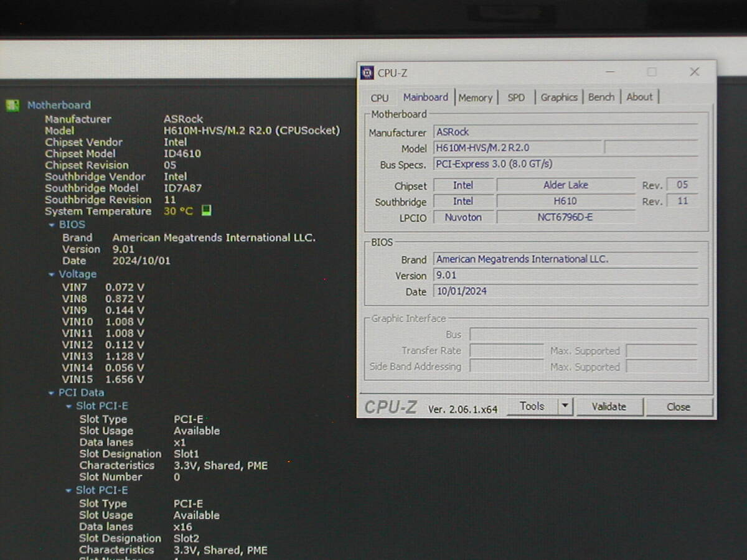
Task: Select the VIN8 0.872 V row
Action: [103, 299]
